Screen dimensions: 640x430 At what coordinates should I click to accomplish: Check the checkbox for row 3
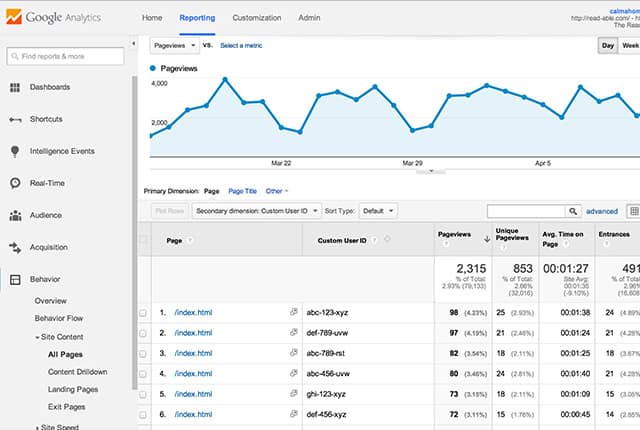[x=142, y=354]
